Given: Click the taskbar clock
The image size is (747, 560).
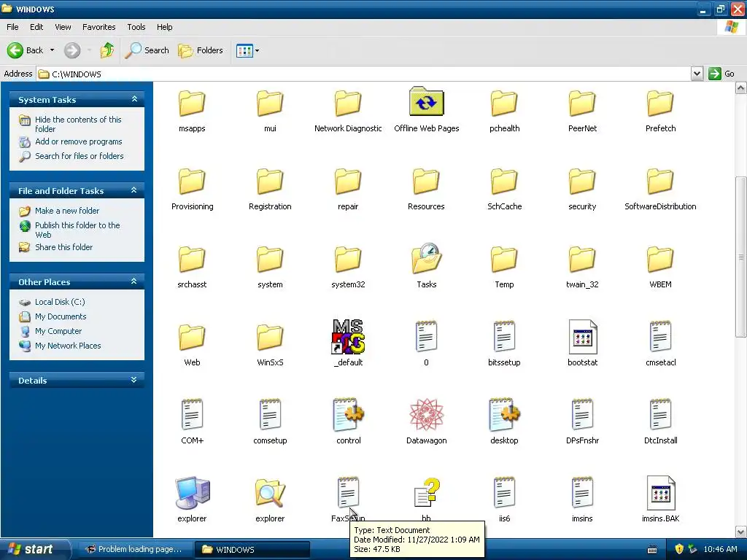Looking at the screenshot, I should [x=720, y=550].
